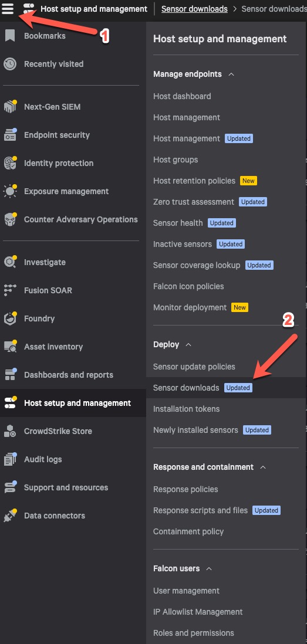Open Recently visited list
This screenshot has width=307, height=644.
click(54, 64)
